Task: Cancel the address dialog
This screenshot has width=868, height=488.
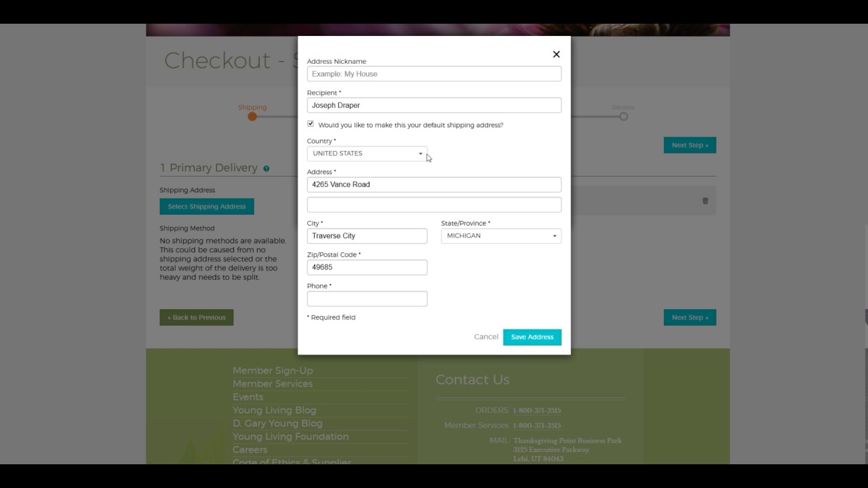Action: (x=486, y=337)
